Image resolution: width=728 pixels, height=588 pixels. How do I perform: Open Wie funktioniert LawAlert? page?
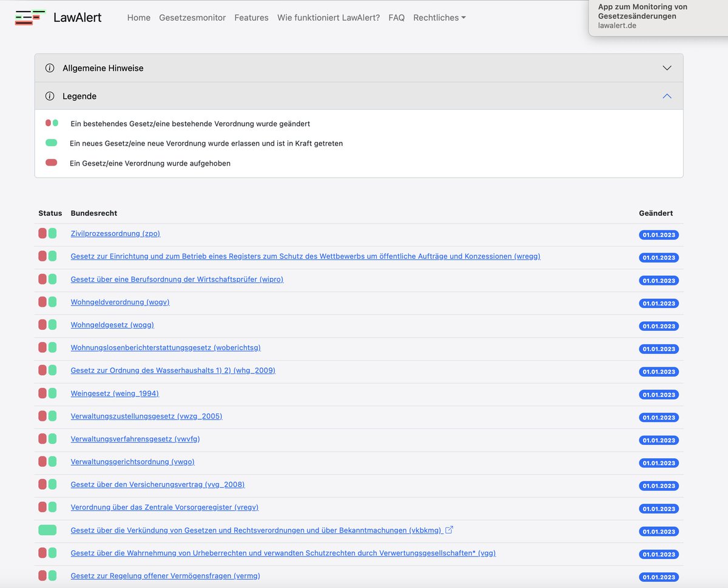(x=329, y=18)
